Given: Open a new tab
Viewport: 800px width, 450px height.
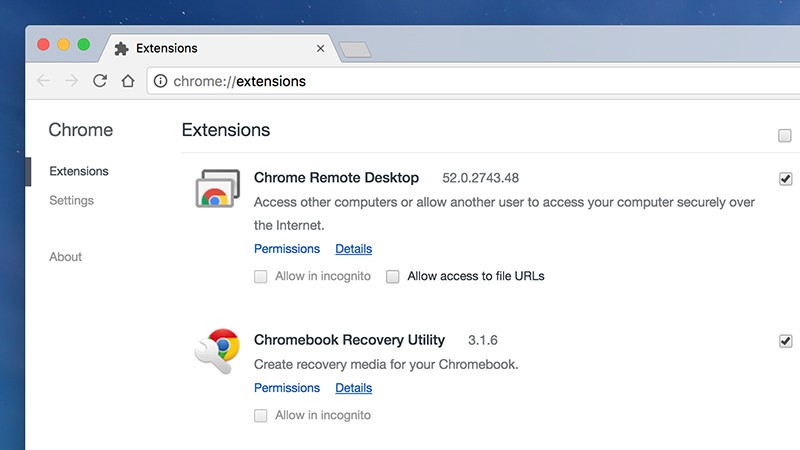Looking at the screenshot, I should [354, 49].
